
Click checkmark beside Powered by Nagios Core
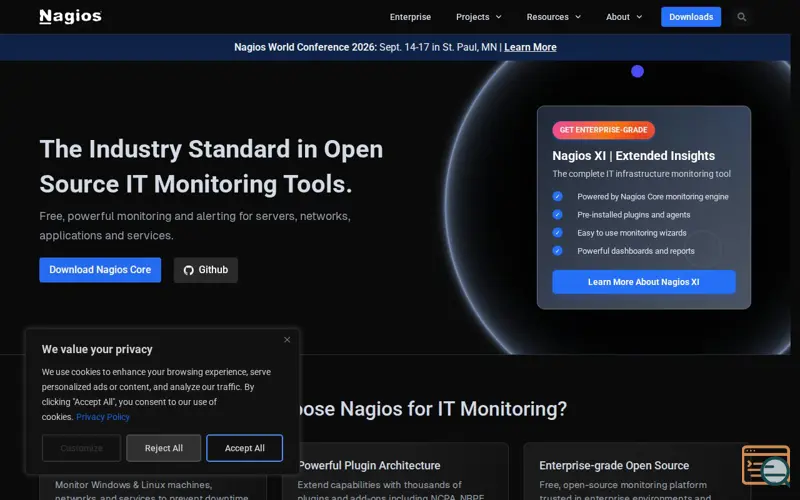pos(558,196)
